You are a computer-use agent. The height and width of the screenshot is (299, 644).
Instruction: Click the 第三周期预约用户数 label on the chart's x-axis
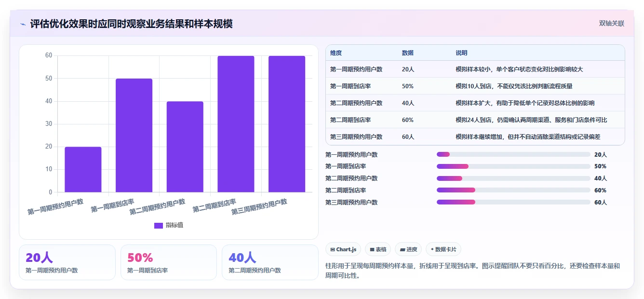coord(259,207)
